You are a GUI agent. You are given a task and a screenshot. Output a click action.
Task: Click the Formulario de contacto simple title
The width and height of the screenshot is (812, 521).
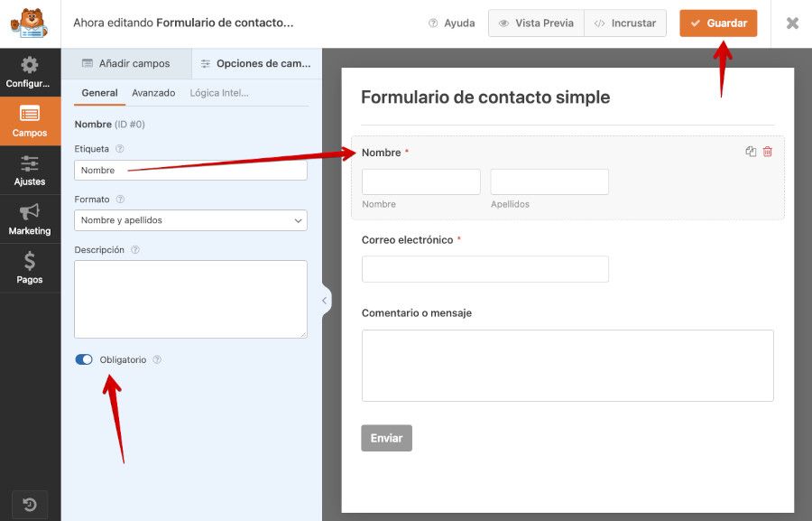coord(485,98)
